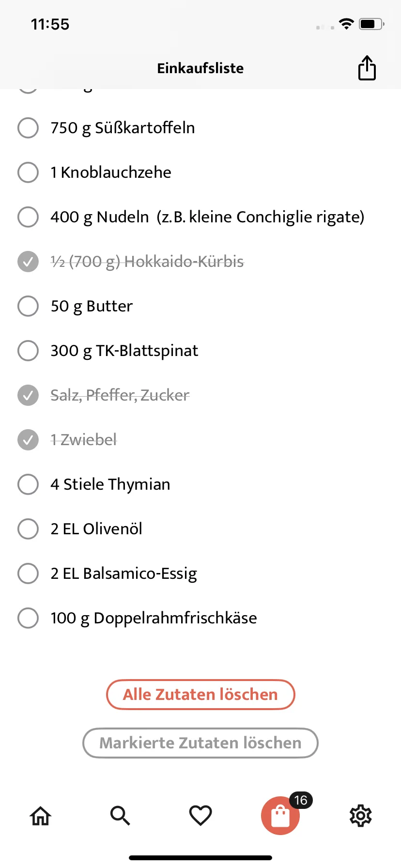Uncheck Salz, Pfeffer, Zucker

pos(28,395)
